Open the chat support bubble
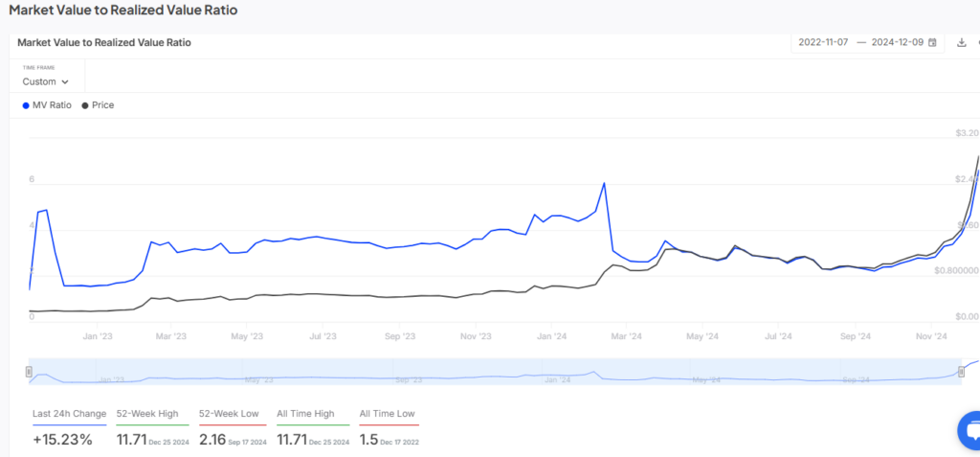 coord(969,431)
